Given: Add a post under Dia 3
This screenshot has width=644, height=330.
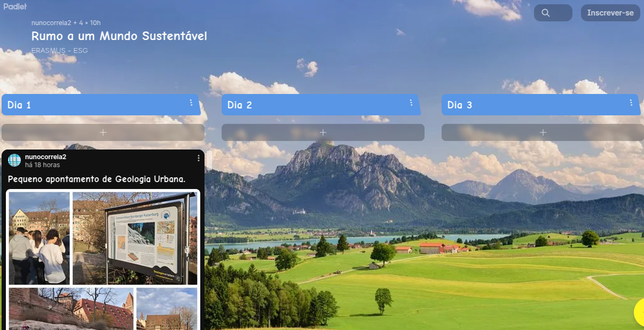Looking at the screenshot, I should click(543, 132).
